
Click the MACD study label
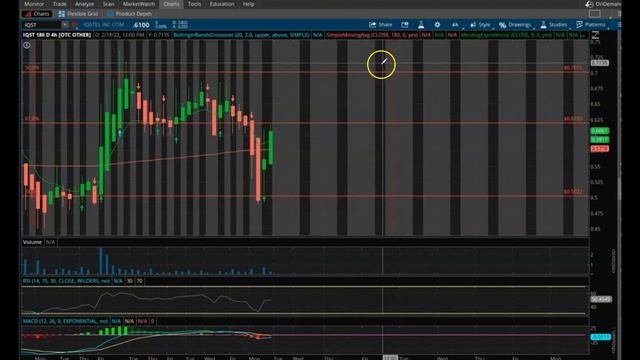[65, 321]
